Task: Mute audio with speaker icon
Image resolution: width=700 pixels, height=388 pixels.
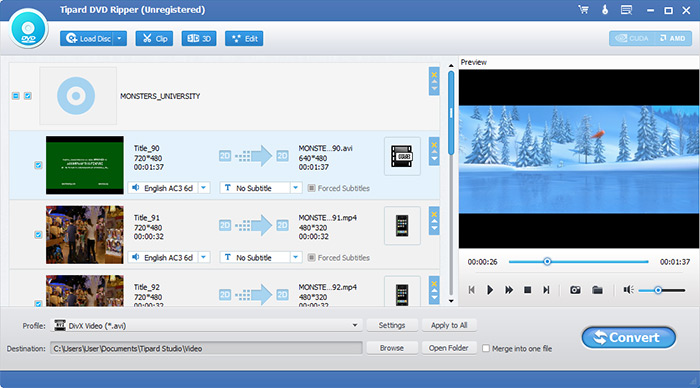Action: 629,290
